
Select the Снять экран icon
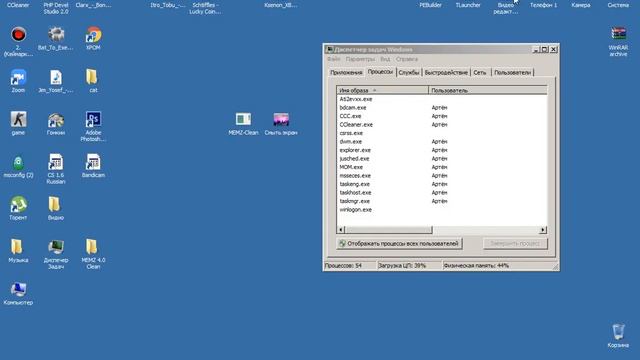click(x=281, y=119)
